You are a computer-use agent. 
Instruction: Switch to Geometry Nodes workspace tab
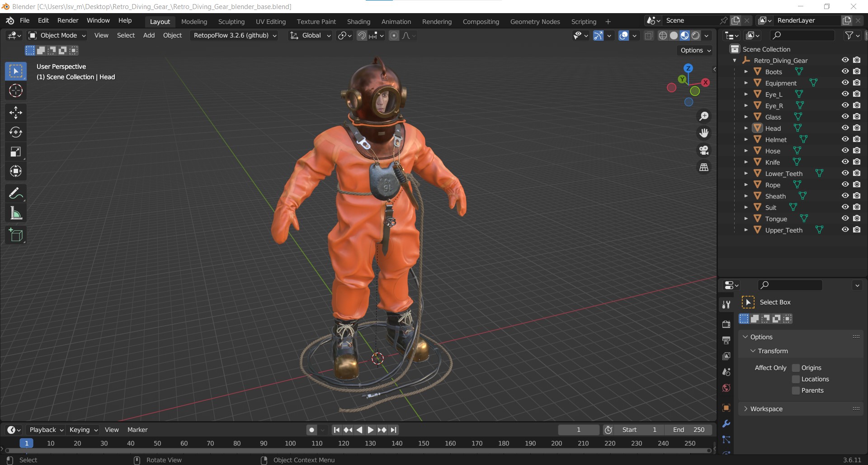pos(535,21)
